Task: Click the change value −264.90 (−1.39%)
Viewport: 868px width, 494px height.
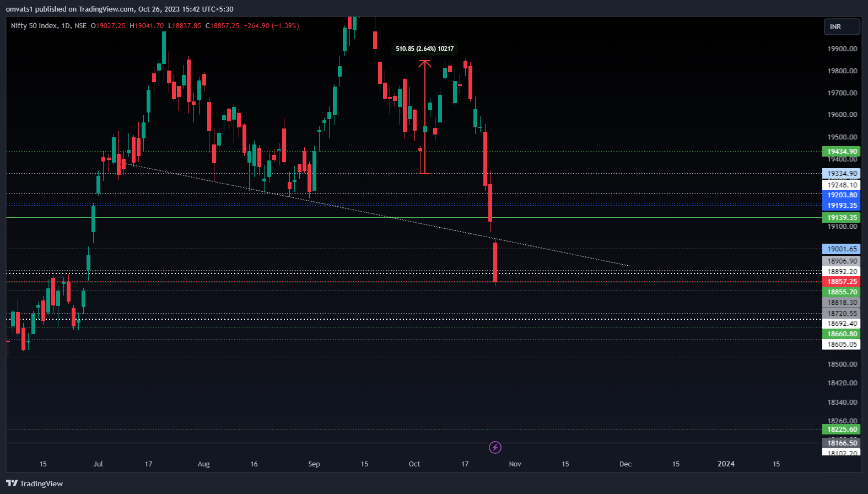Action: [x=272, y=26]
